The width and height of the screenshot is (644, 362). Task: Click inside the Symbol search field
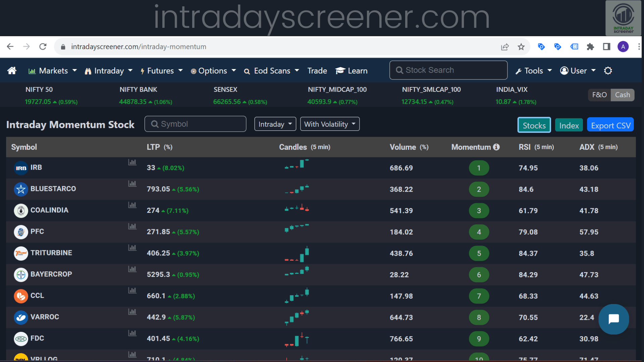coord(196,124)
